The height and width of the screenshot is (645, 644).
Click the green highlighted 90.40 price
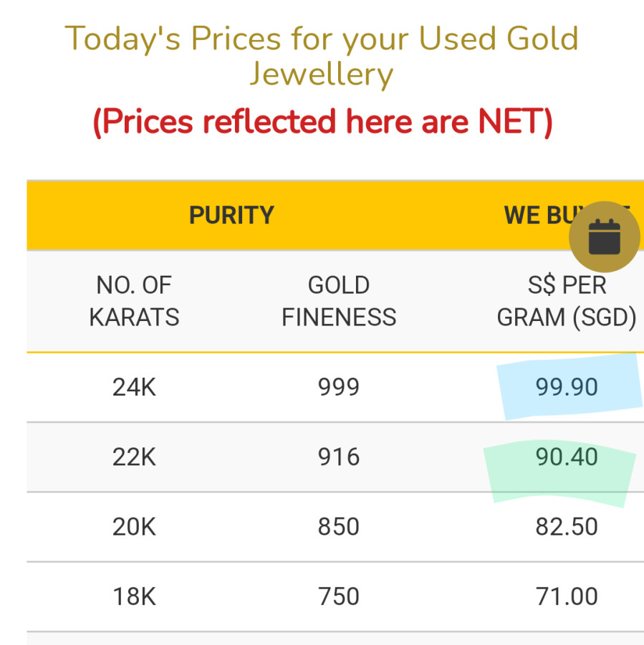[x=567, y=457]
